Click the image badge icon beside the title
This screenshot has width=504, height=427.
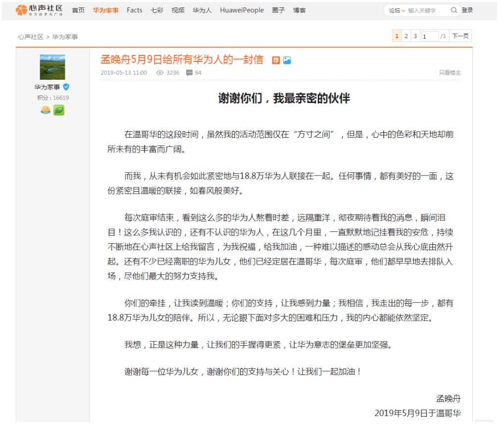(287, 60)
